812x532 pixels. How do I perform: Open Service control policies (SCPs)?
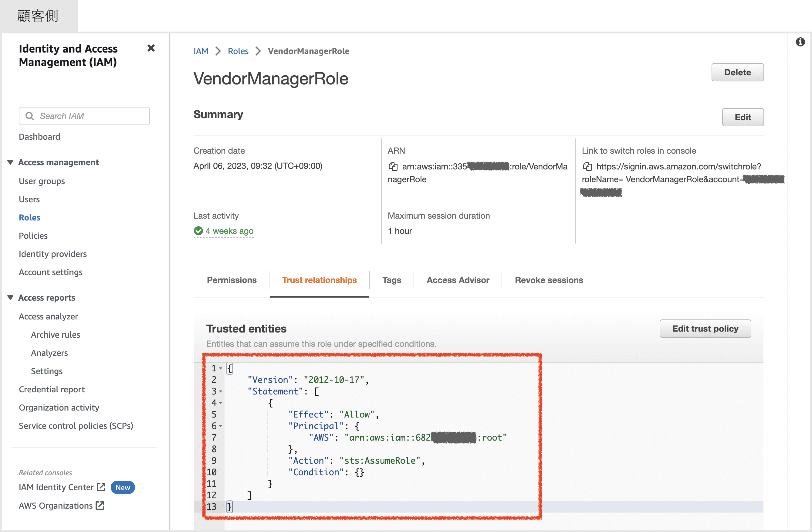[76, 426]
